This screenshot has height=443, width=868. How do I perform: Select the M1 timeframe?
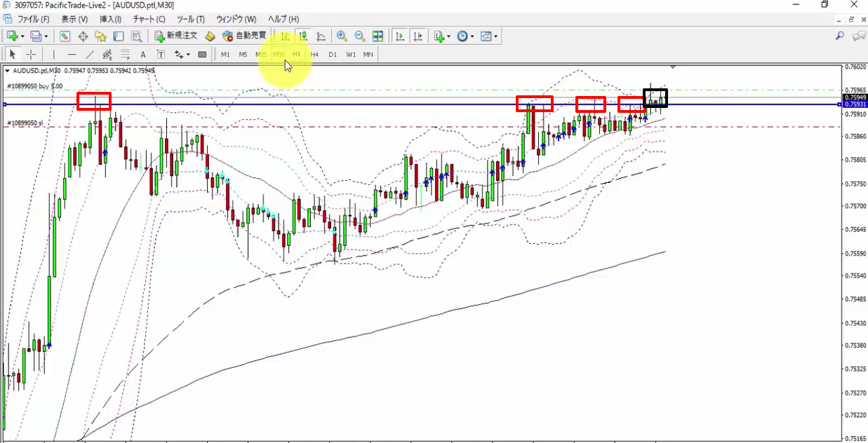point(225,54)
